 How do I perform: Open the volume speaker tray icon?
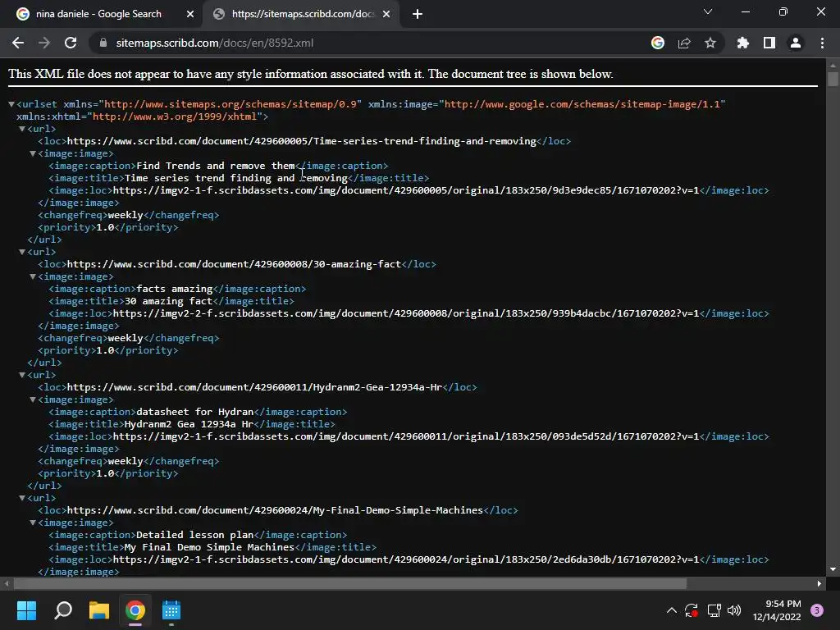(x=734, y=610)
